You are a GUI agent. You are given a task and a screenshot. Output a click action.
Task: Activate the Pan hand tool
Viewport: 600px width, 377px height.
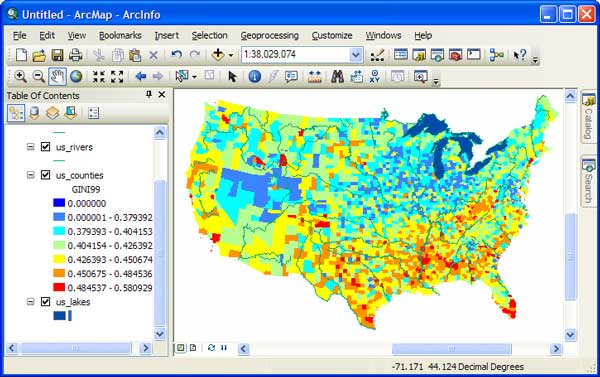click(57, 77)
